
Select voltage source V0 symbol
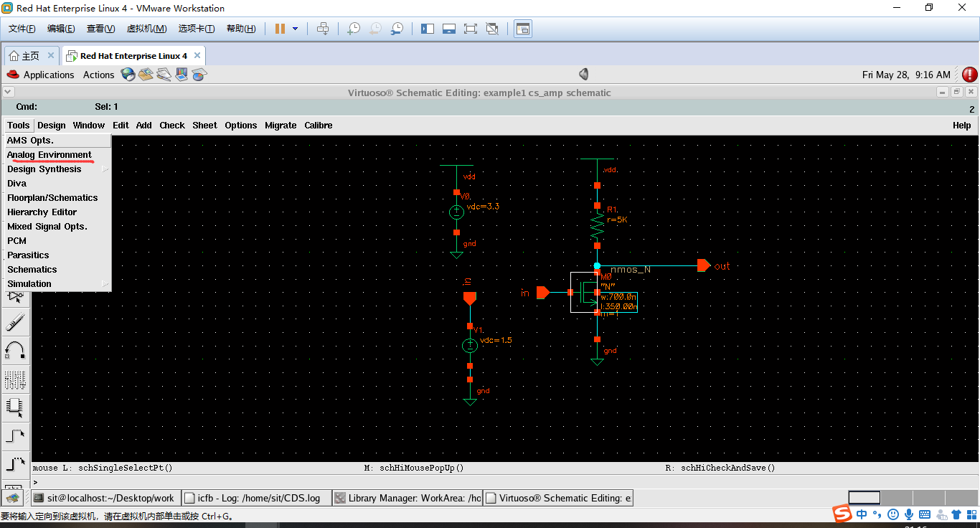point(456,212)
